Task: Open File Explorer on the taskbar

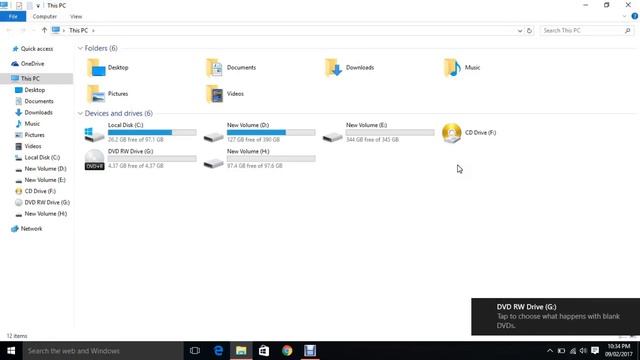Action: [241, 351]
